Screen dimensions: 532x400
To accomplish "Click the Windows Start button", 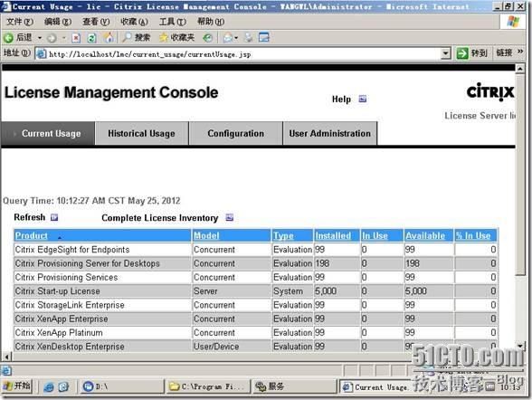I will (16, 386).
